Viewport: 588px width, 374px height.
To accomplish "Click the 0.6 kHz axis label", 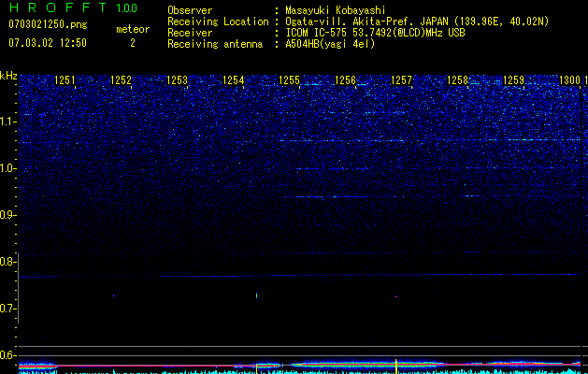I will click(x=7, y=355).
